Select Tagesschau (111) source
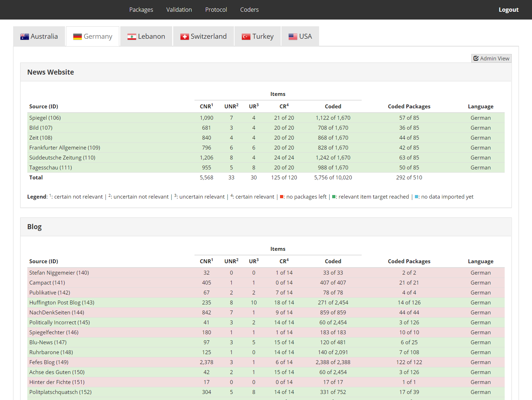 point(266,167)
